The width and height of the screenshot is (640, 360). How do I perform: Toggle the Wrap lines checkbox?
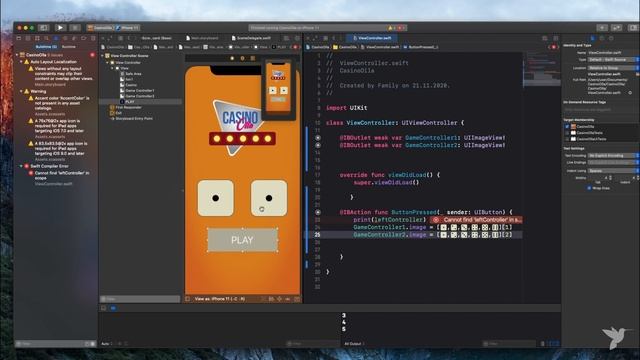point(589,188)
